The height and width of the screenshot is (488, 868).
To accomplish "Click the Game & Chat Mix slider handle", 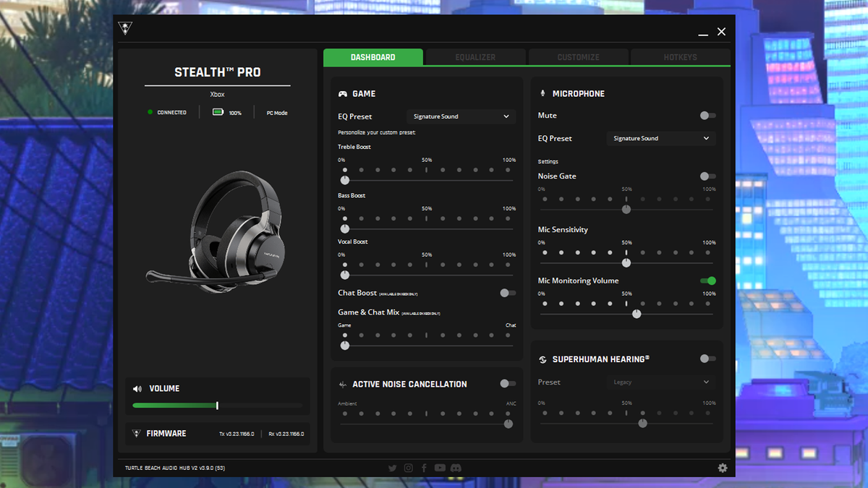I will pos(345,346).
